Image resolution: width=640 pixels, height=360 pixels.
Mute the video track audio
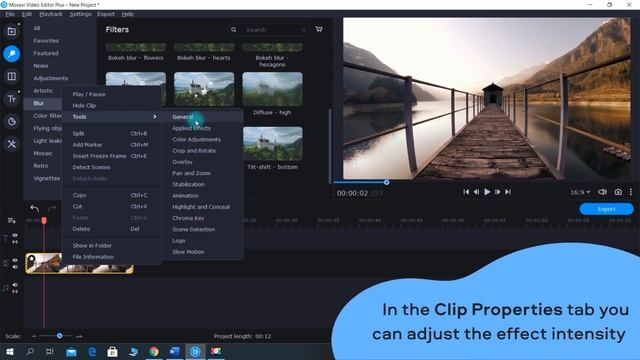pos(15,267)
